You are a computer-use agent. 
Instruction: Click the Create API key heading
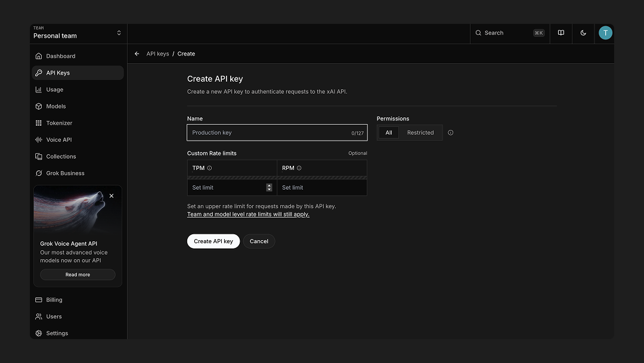click(x=215, y=79)
